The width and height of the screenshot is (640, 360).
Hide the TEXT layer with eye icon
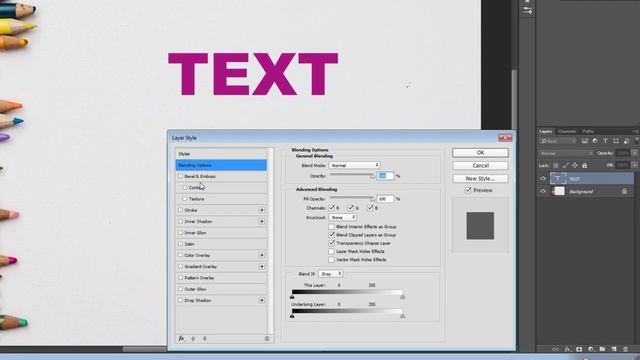(x=543, y=179)
